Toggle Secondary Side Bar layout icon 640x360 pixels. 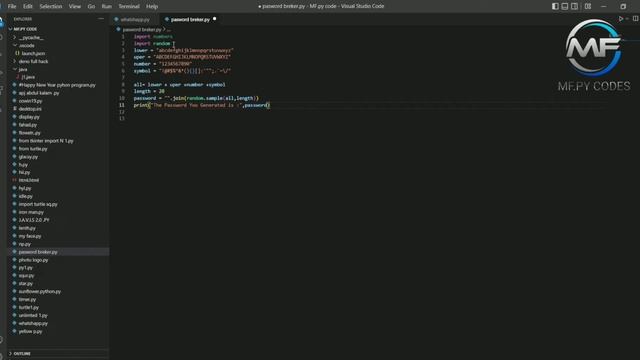574,6
